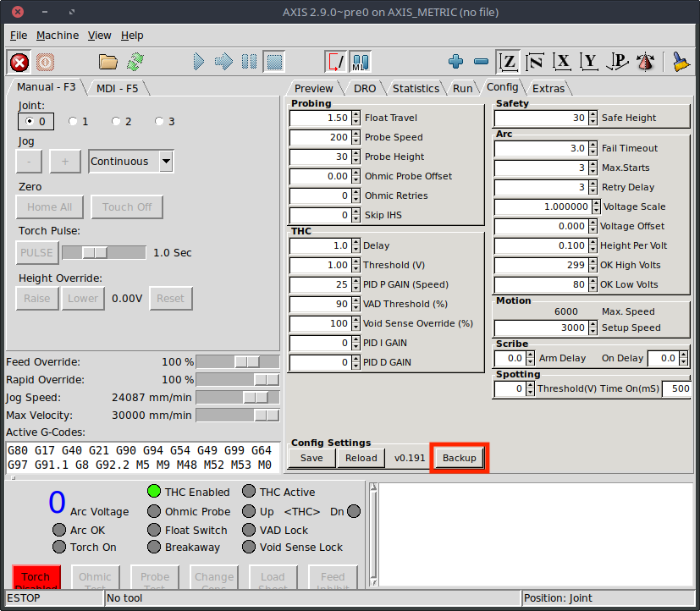The height and width of the screenshot is (611, 700).
Task: Click the Feed Override slider
Action: 238,361
